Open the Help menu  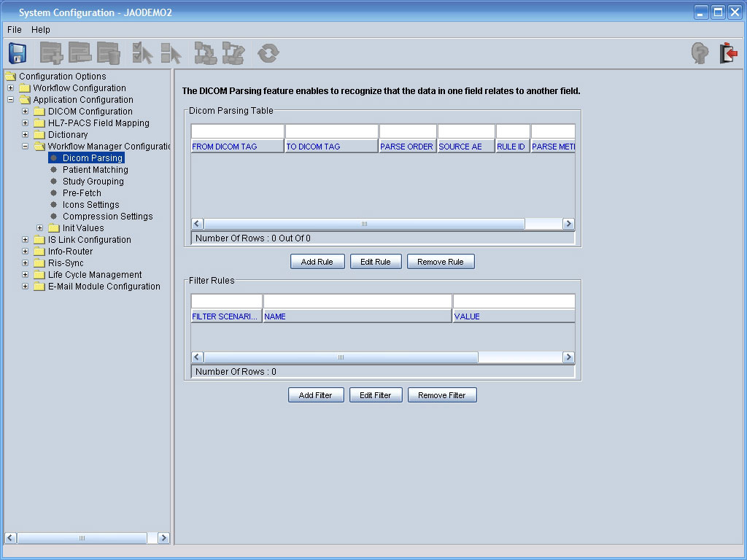pos(41,29)
